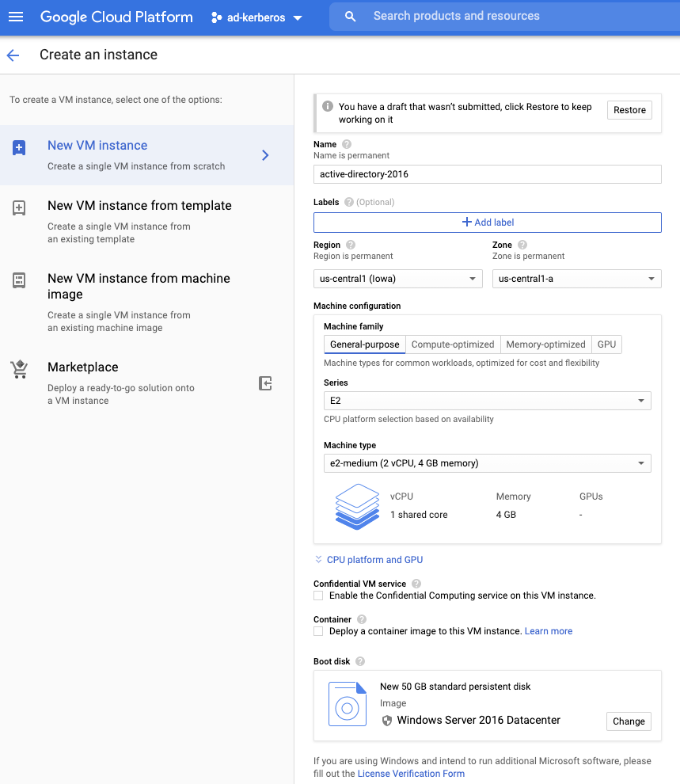Click the Search products and resources field

(x=504, y=16)
